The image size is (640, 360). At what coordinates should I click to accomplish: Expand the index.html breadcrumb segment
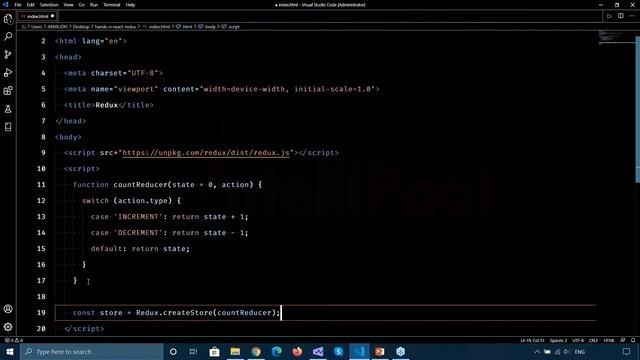click(159, 27)
